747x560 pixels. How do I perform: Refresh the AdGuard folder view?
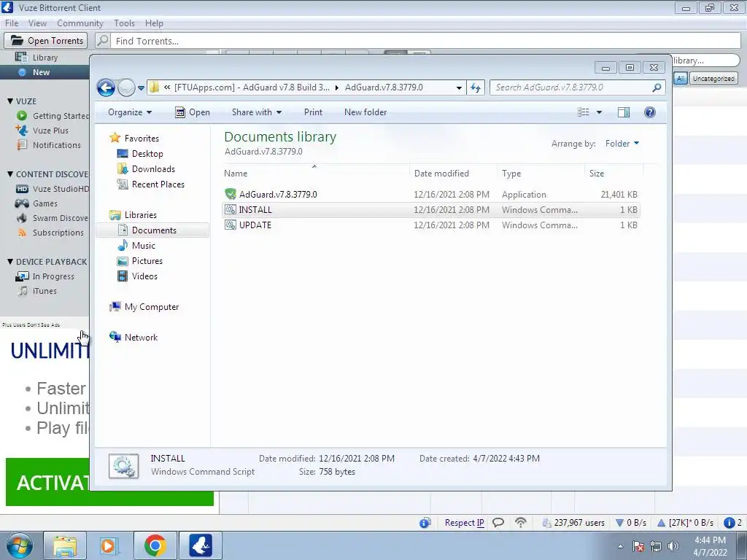pos(476,87)
